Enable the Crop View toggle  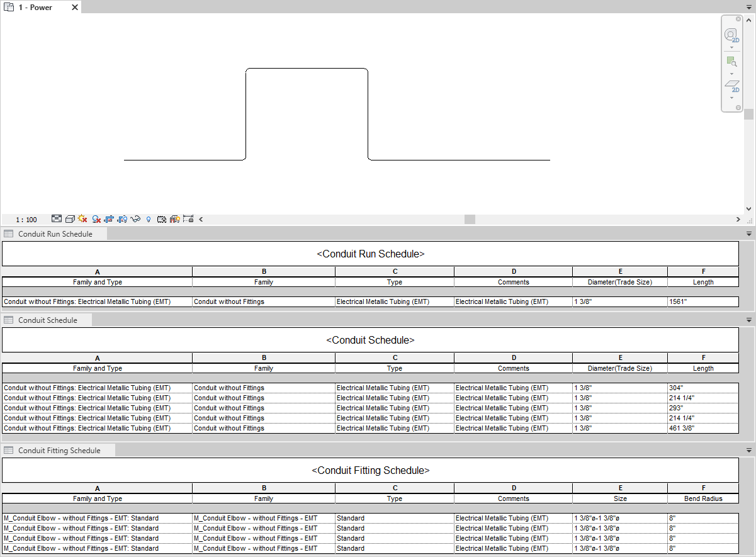[x=108, y=218]
